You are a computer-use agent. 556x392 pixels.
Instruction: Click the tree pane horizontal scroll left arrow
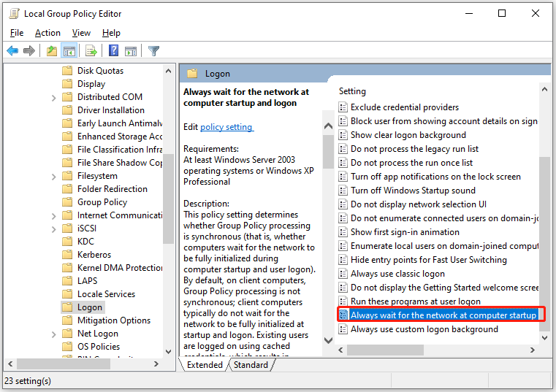(x=10, y=364)
